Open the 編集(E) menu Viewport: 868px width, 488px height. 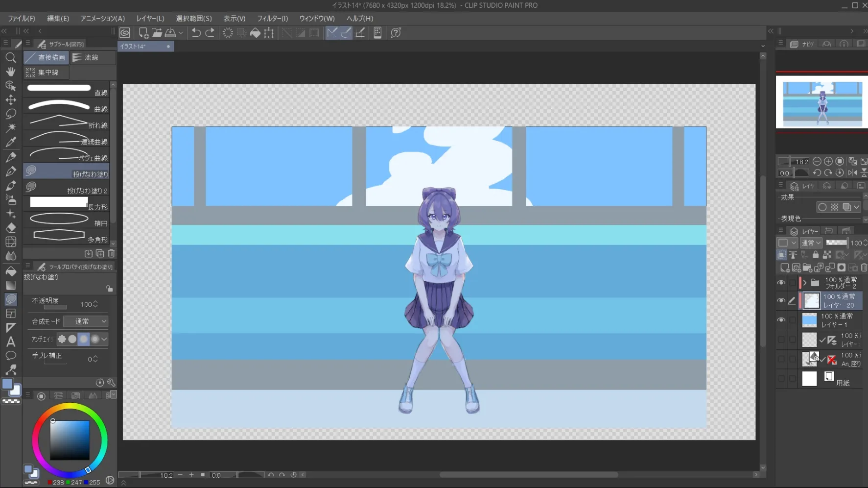[58, 19]
